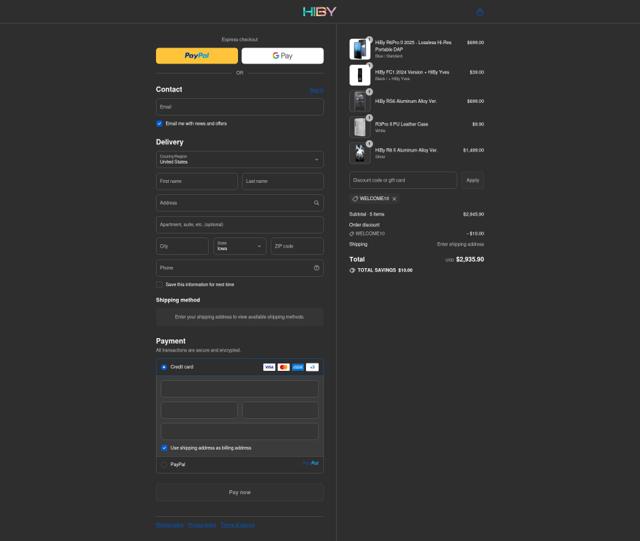The width and height of the screenshot is (640, 541).
Task: Check Save this information for next time
Action: point(159,284)
